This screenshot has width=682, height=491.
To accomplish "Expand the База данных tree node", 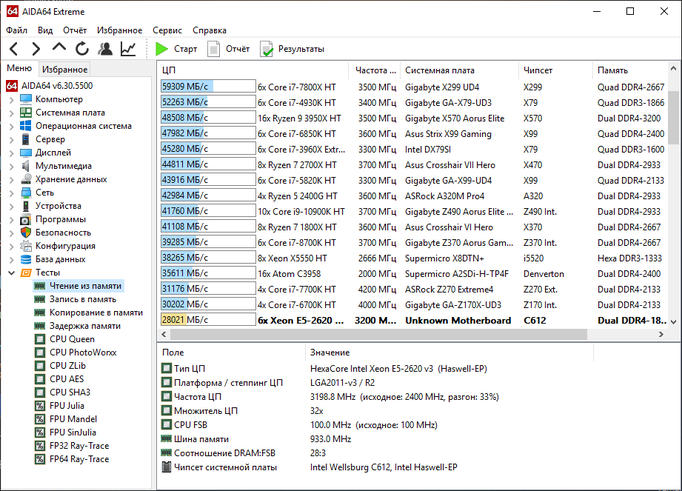I will tap(12, 260).
